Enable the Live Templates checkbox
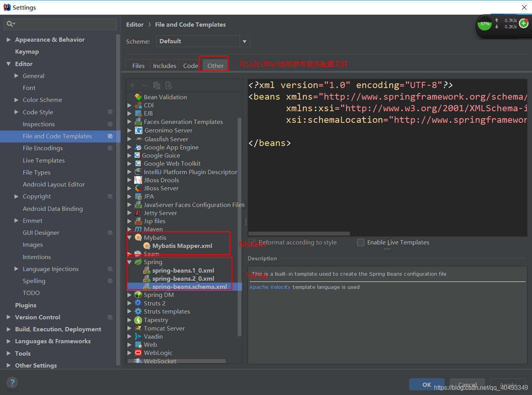532x395 pixels. 361,242
